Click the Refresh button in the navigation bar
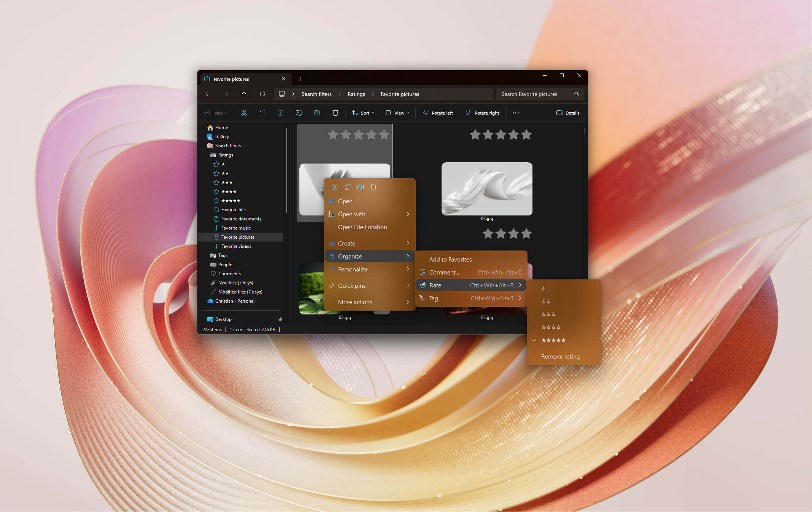This screenshot has width=812, height=512. point(262,94)
